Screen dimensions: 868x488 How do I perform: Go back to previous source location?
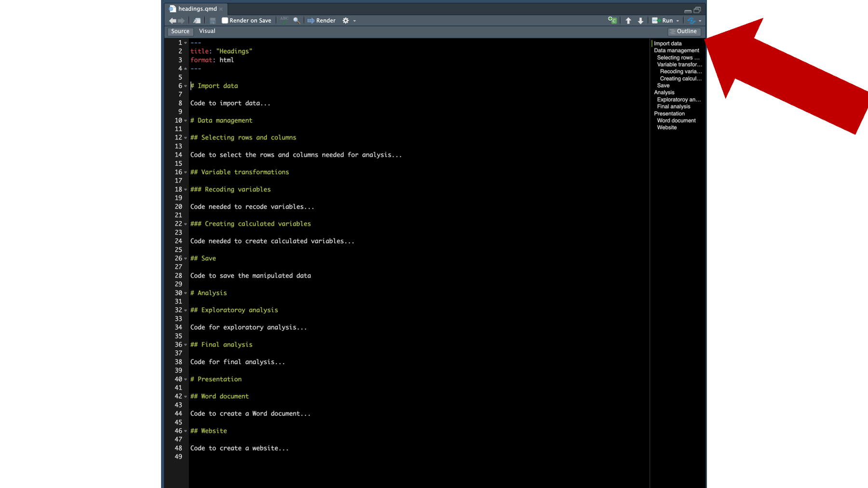[172, 21]
